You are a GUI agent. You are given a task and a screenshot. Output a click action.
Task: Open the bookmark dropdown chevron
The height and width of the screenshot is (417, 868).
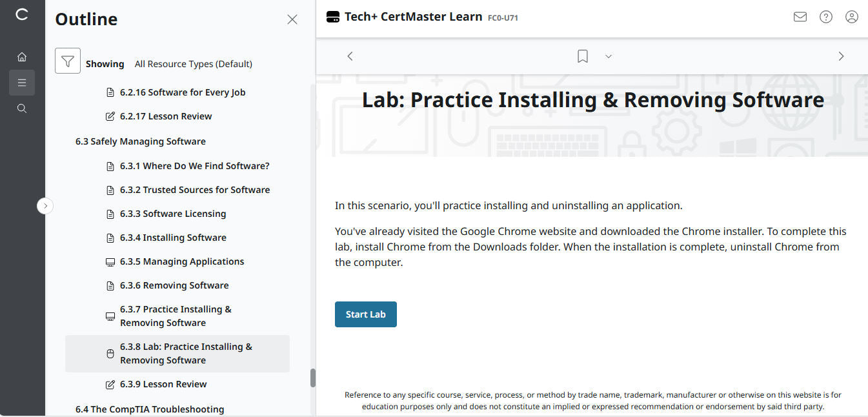coord(607,56)
